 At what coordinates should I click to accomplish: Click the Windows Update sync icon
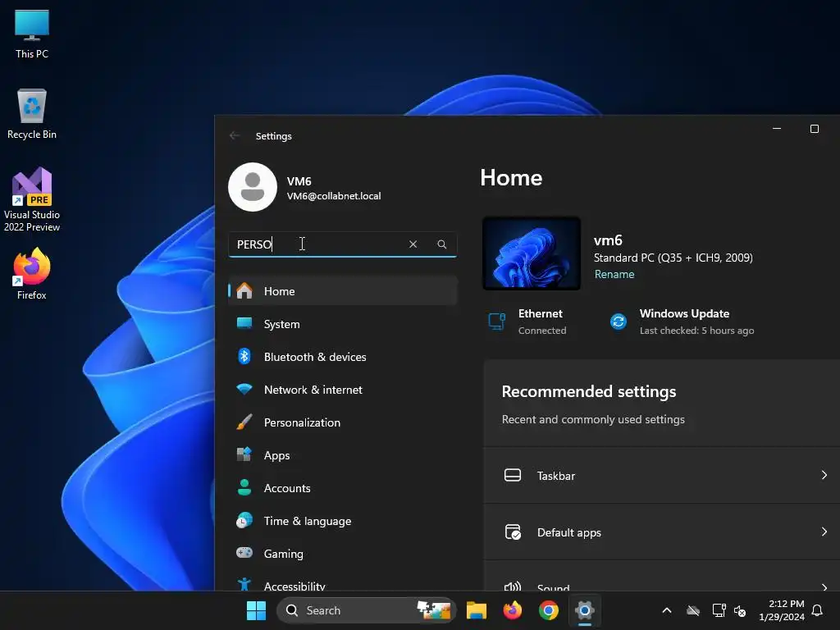coord(619,322)
